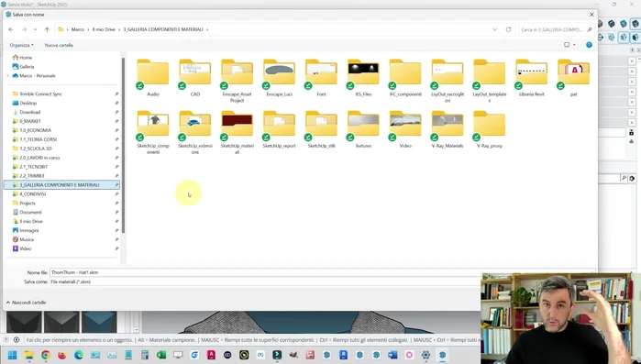Click the Cerca in 3_GALLERIA search box
The width and height of the screenshot is (641, 364).
pyautogui.click(x=556, y=29)
